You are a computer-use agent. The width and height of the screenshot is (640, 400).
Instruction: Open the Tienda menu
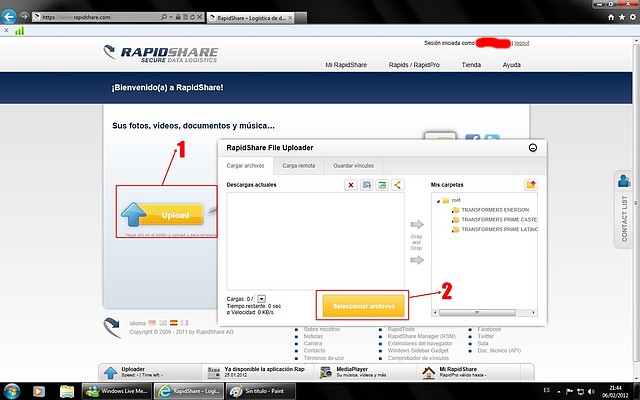point(471,65)
